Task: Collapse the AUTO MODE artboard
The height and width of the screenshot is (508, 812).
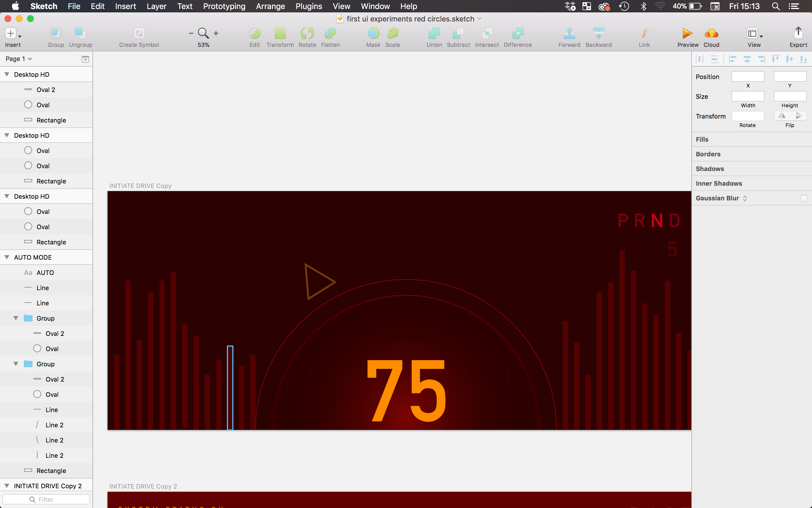Action: coord(7,257)
